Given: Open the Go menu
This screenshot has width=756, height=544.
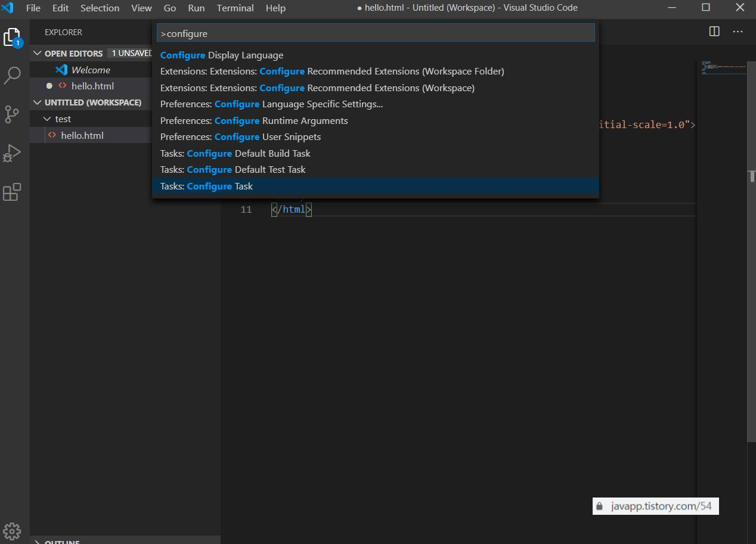Looking at the screenshot, I should [170, 8].
